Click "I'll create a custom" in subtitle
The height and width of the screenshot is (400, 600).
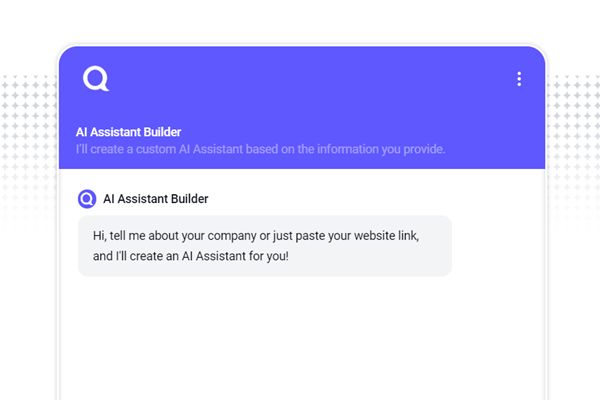(x=128, y=150)
